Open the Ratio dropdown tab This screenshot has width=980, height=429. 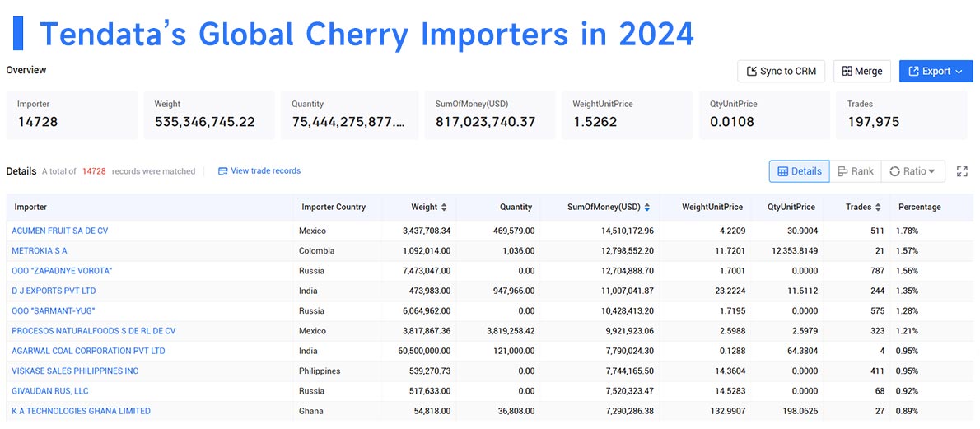point(913,171)
